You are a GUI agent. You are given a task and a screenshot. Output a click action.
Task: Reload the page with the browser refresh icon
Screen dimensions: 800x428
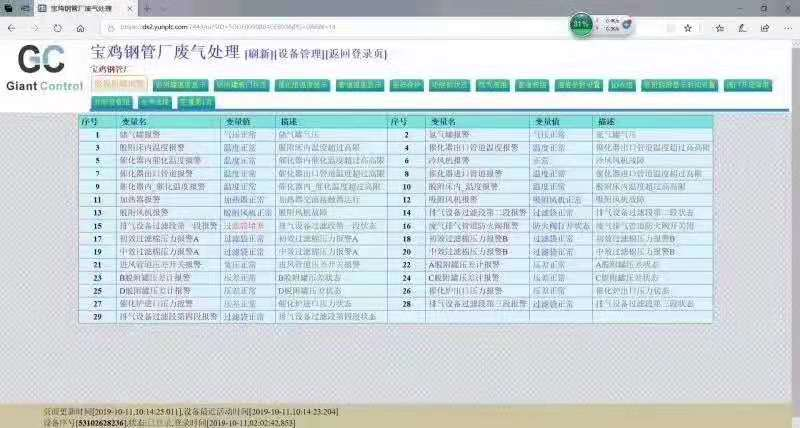[x=58, y=28]
